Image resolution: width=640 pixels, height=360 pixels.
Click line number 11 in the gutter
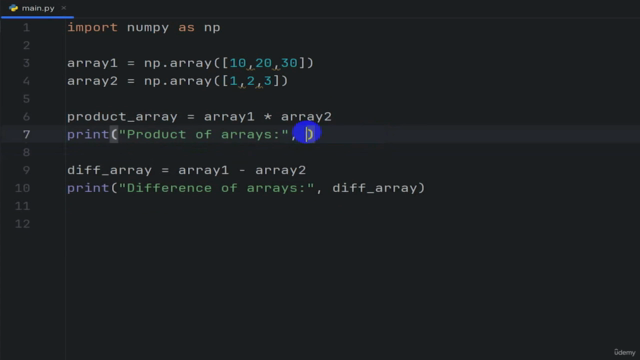tap(22, 206)
